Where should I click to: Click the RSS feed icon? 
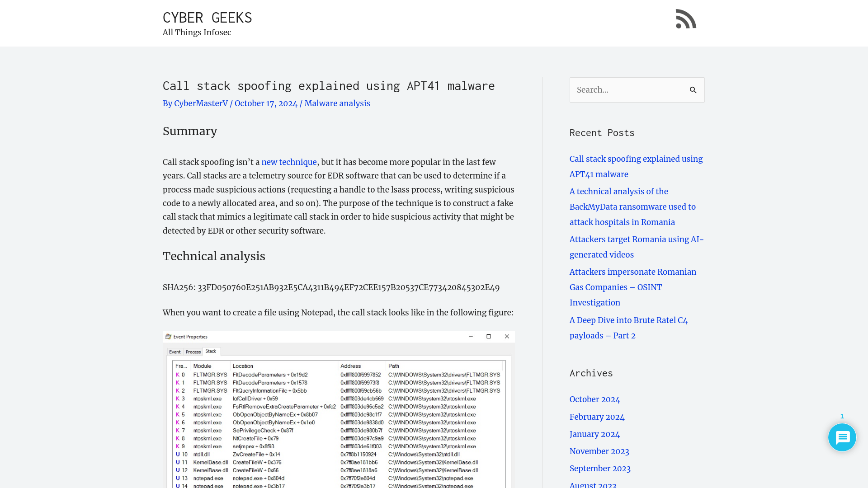686,19
